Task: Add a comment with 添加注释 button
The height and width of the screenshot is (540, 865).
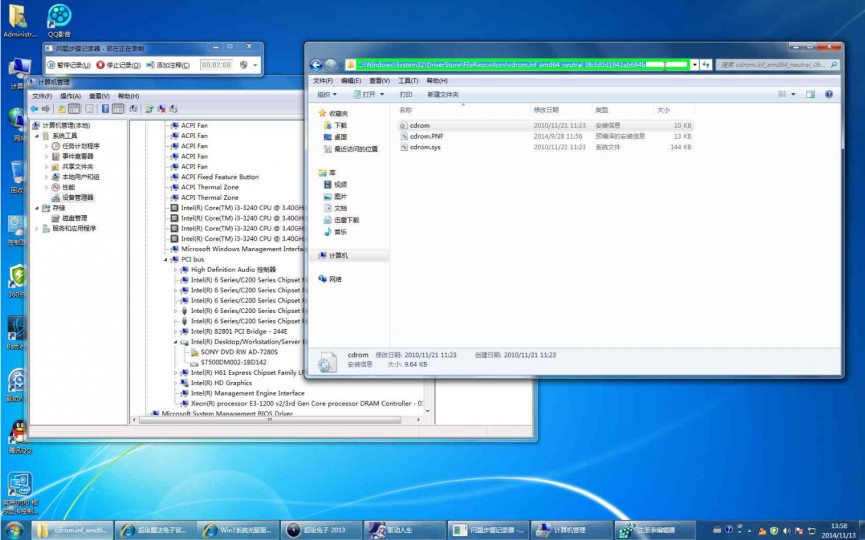Action: (x=168, y=65)
